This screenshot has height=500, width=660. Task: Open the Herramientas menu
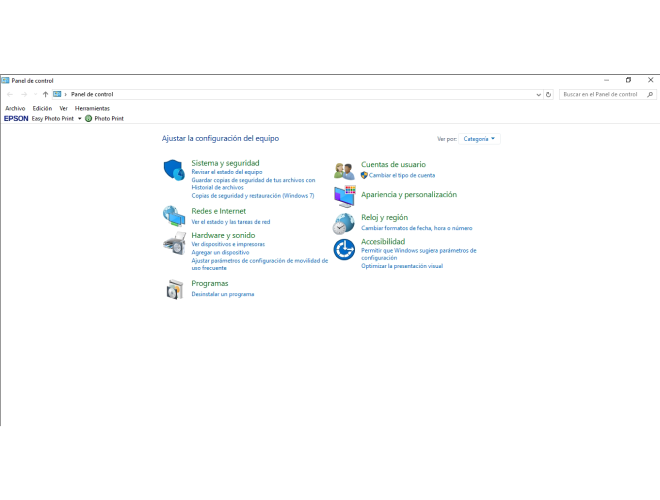[x=92, y=108]
